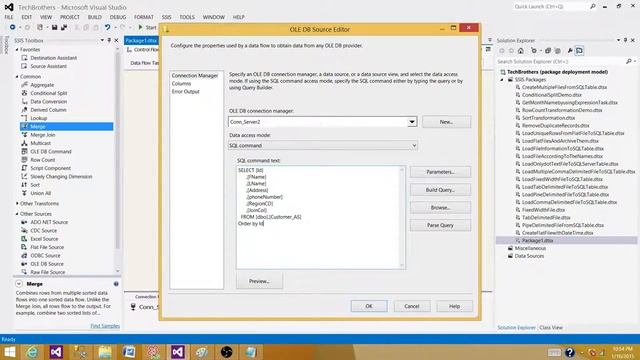
Task: Click Merge description help info icon
Action: [116, 284]
